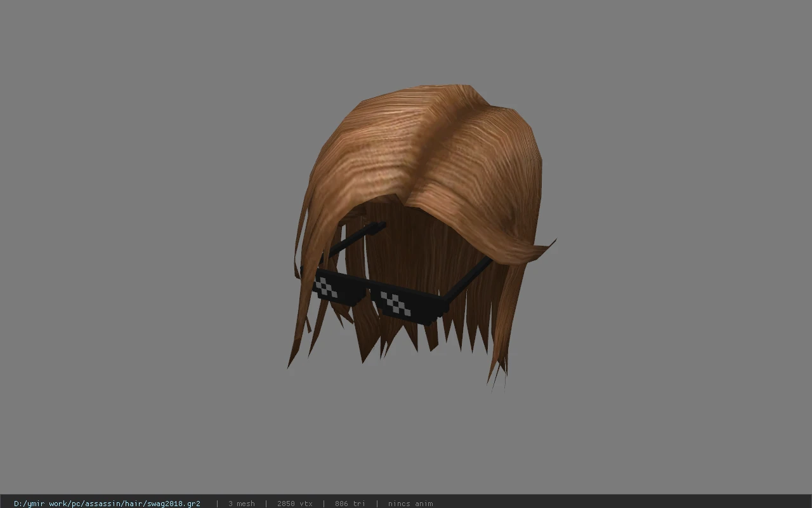Click the file path 'D:/ymir work/pc/assassin/hair/swag2018.gr2'
Screen dimensions: 812x508
pos(107,504)
